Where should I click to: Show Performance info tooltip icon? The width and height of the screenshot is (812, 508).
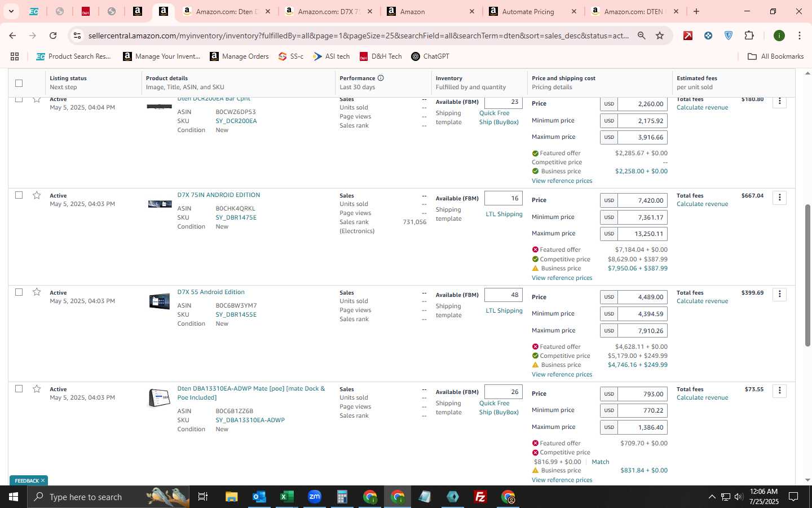click(381, 78)
